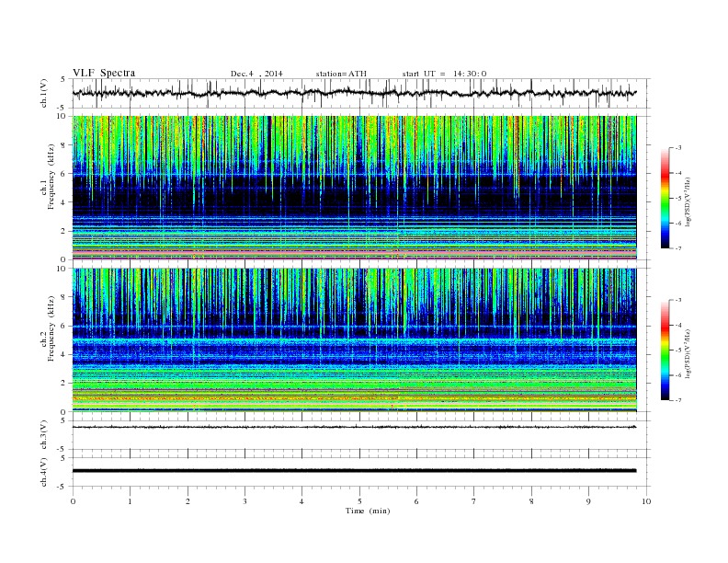Click the time axis tick label "1"
Screen dimensions: 728x563
[130, 501]
